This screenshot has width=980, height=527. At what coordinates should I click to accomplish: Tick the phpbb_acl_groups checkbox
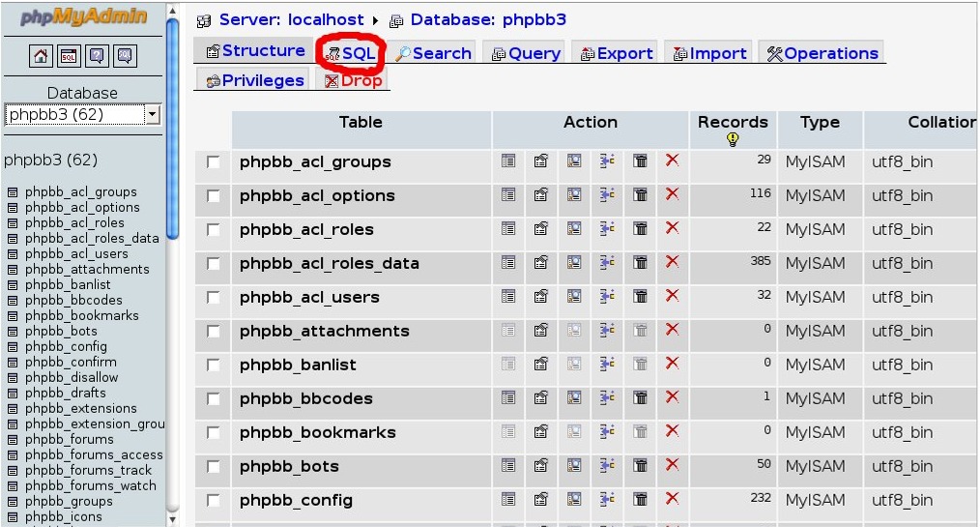pos(214,162)
